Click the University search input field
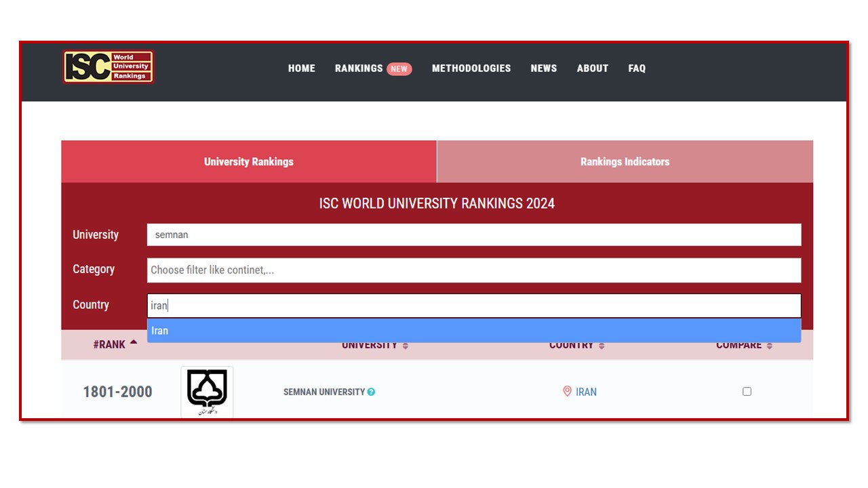 coord(473,235)
